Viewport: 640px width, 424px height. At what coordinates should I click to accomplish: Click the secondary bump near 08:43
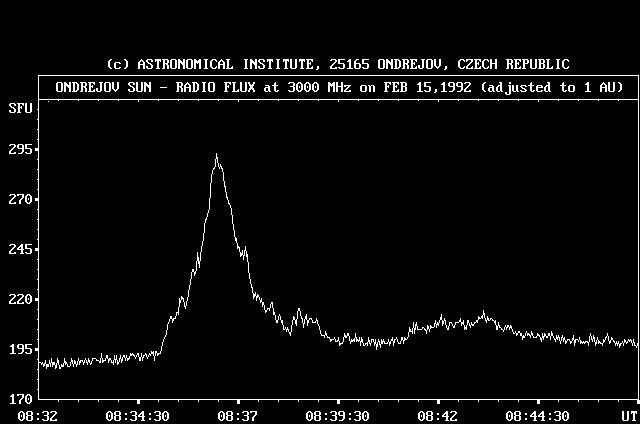coord(484,315)
